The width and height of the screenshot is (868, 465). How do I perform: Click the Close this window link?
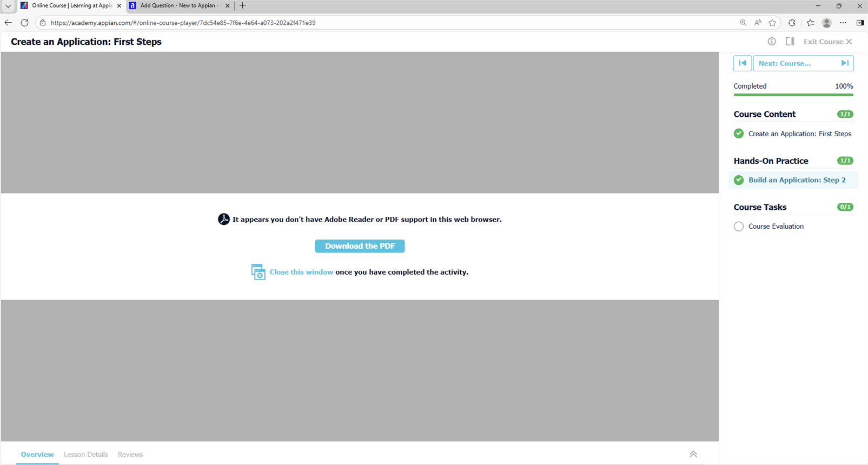point(301,272)
